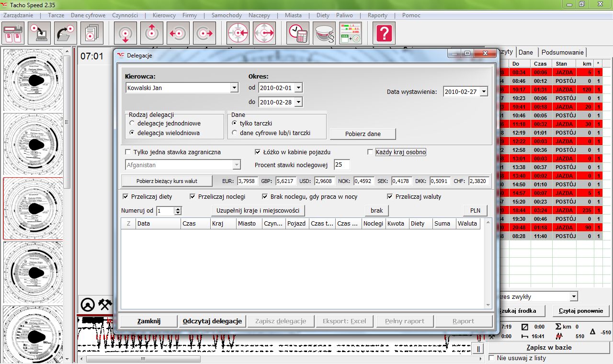Click the 'Pobierz dane' button
613x364 pixels.
(x=363, y=134)
